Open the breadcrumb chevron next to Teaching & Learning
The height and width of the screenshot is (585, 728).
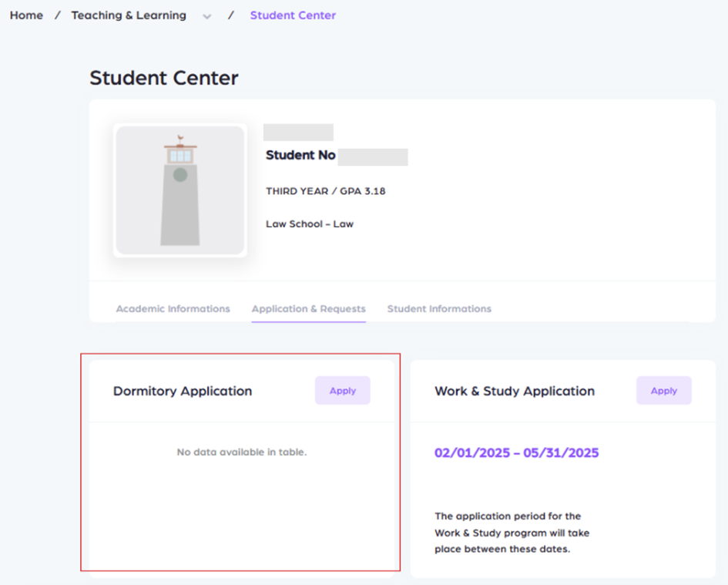(206, 15)
